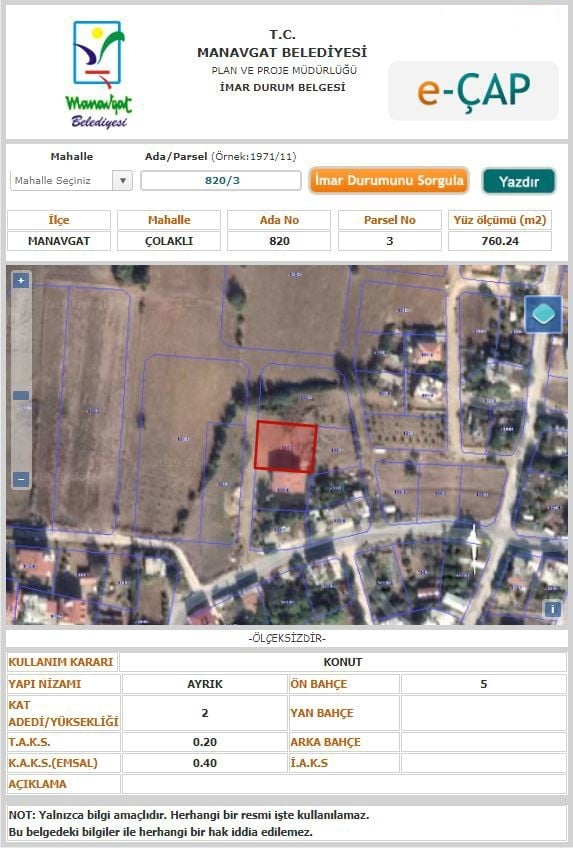This screenshot has height=848, width=573.
Task: Click the İlçe column header
Action: point(59,220)
